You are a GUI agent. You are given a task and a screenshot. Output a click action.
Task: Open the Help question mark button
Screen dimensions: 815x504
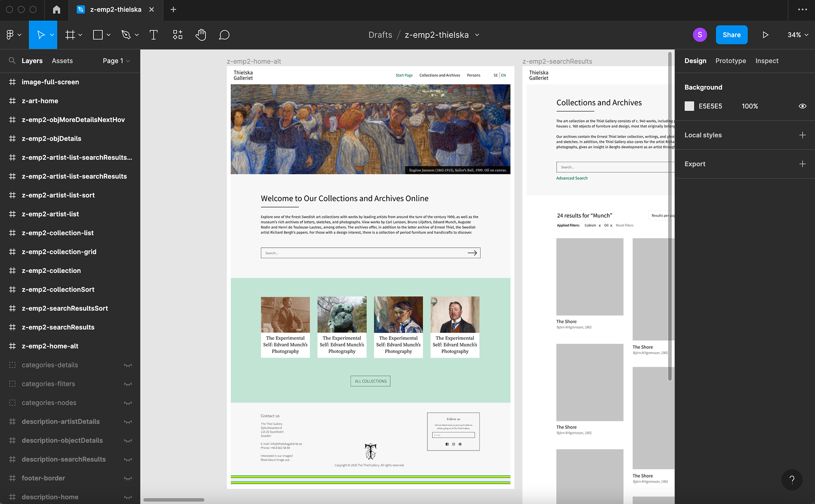[792, 480]
